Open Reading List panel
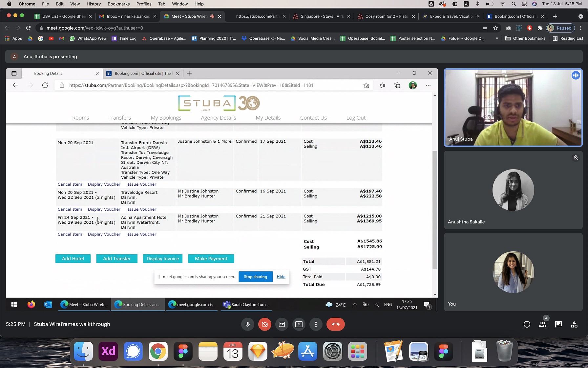The image size is (588, 368). [x=568, y=38]
